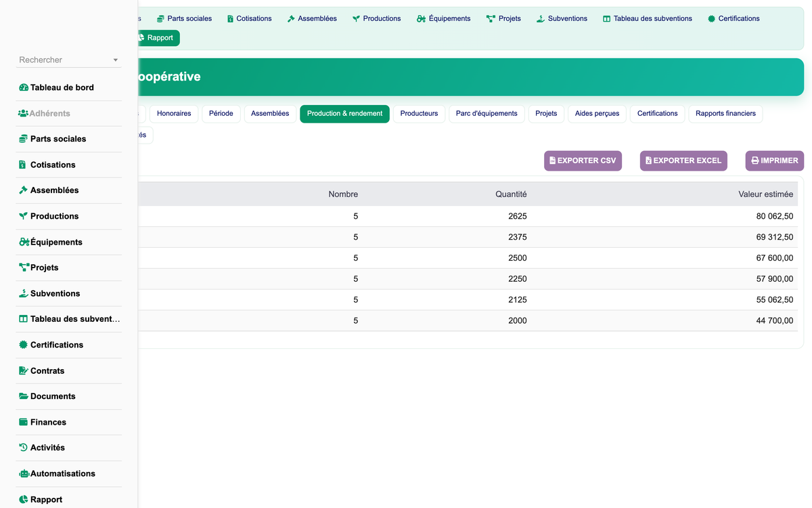The height and width of the screenshot is (508, 812).
Task: Click the Projets icon in top navigation
Action: [x=491, y=18]
